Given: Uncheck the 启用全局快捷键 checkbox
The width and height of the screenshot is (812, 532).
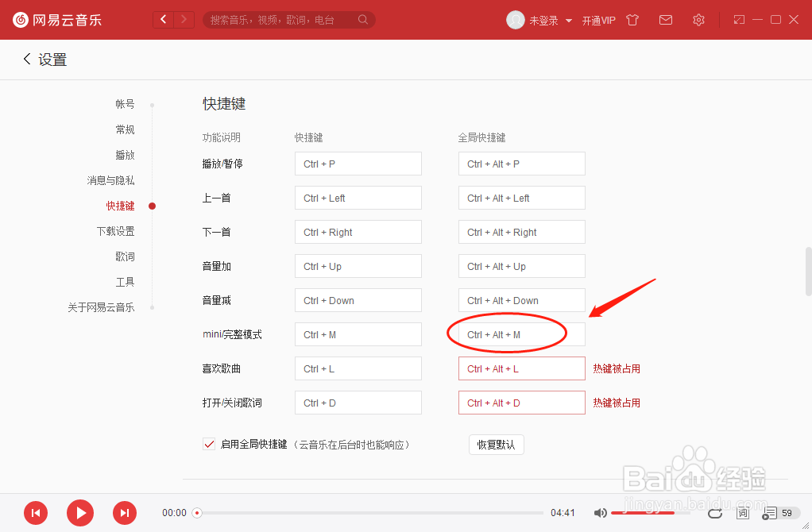Looking at the screenshot, I should tap(208, 445).
